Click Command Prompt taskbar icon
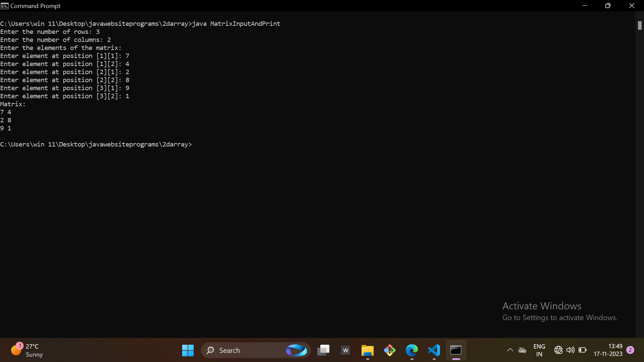Viewport: 644px width, 362px height. point(456,350)
